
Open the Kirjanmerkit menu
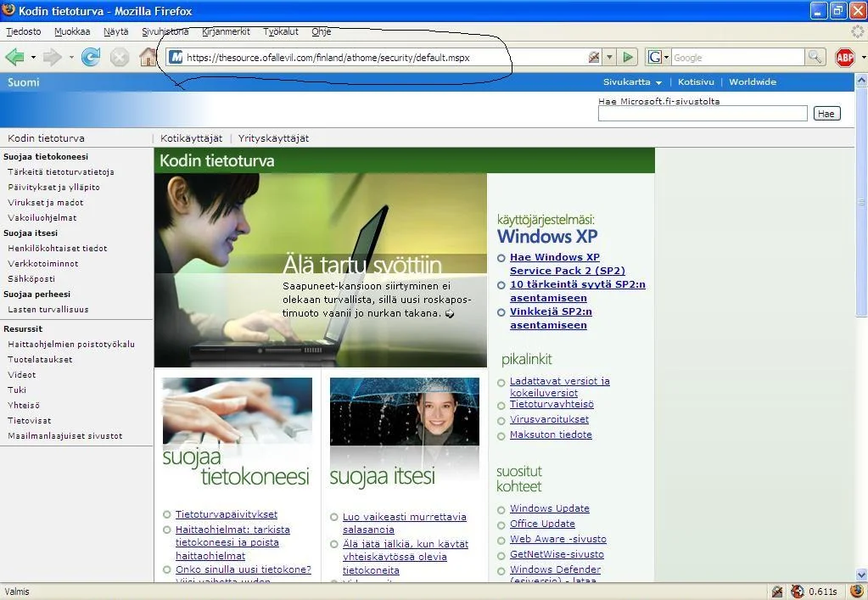point(226,31)
